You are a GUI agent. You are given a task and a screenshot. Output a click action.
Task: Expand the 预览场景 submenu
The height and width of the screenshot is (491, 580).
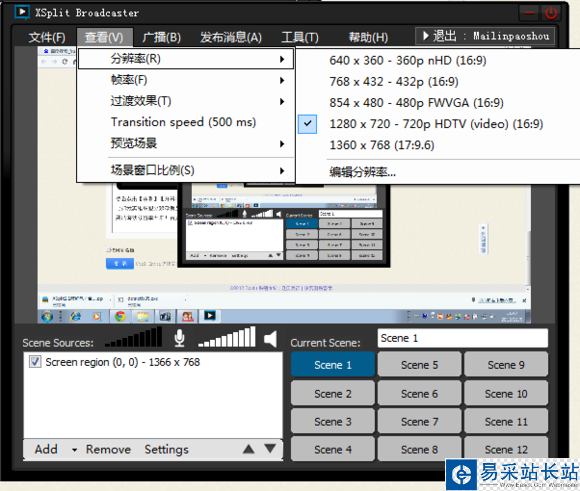click(186, 143)
